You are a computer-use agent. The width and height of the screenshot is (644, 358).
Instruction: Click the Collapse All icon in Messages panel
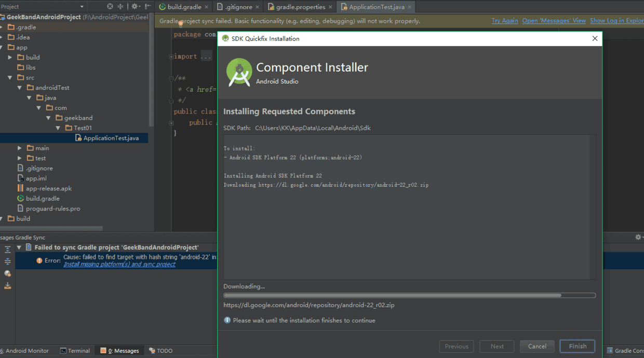coord(7,261)
